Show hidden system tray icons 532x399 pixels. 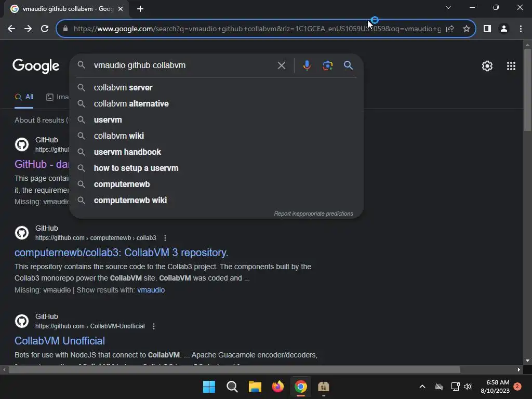(422, 387)
